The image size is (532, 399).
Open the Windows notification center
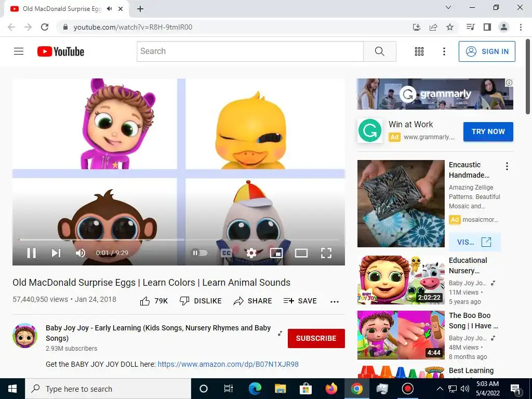[515, 389]
